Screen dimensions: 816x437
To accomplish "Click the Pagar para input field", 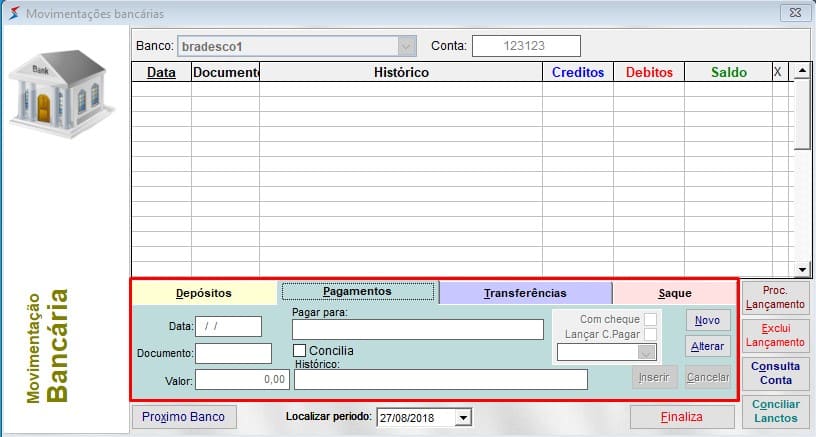I will [418, 329].
